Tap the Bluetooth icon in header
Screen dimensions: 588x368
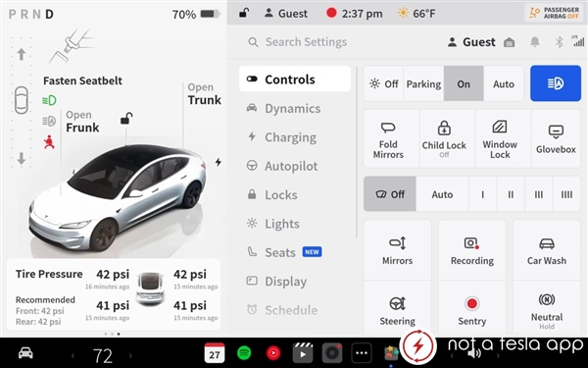(559, 42)
